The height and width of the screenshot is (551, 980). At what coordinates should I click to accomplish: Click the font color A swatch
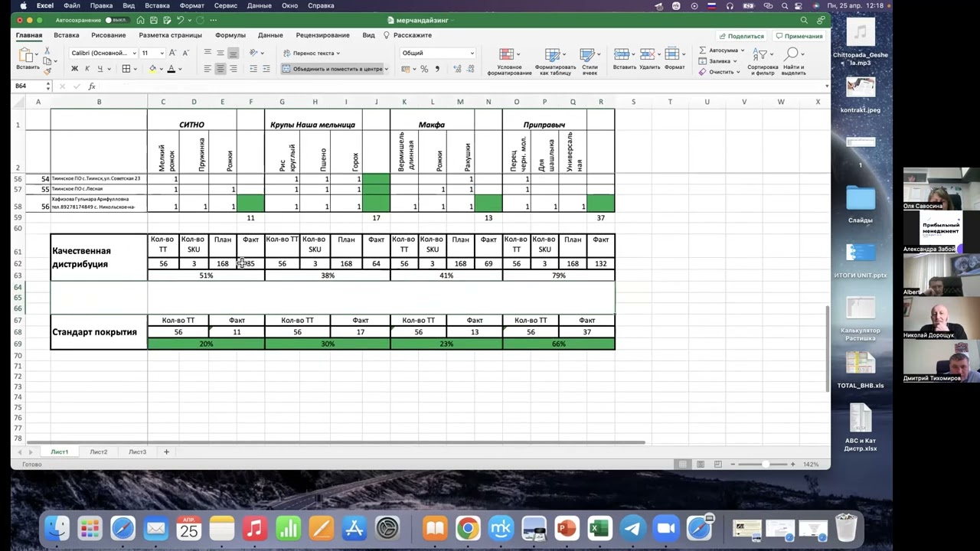pyautogui.click(x=171, y=69)
